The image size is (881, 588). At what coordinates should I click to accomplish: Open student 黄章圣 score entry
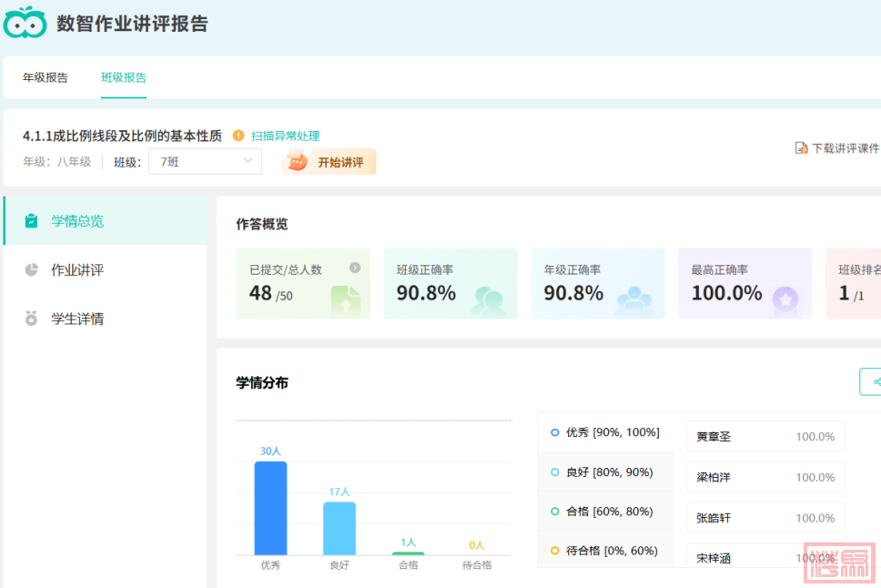pyautogui.click(x=765, y=436)
